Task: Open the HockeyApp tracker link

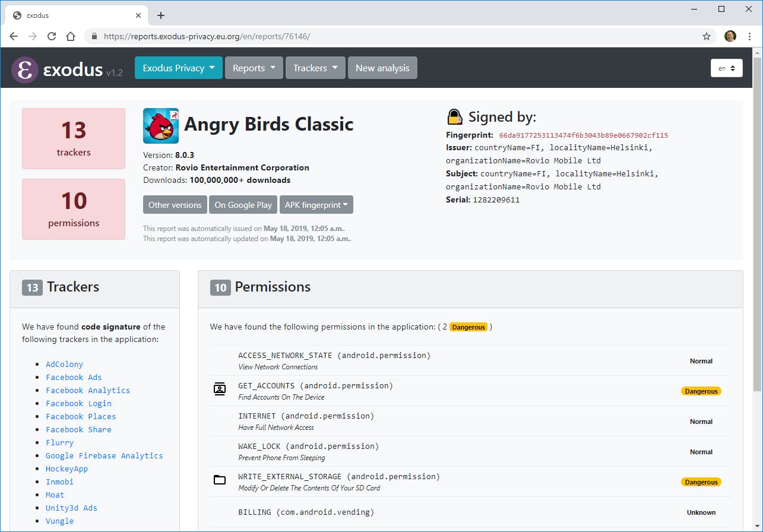Action: click(67, 468)
